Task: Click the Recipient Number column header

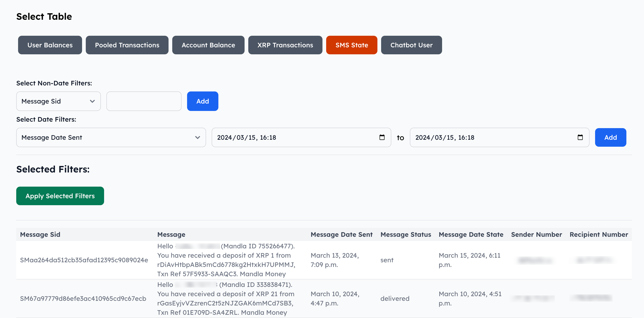Action: tap(599, 234)
